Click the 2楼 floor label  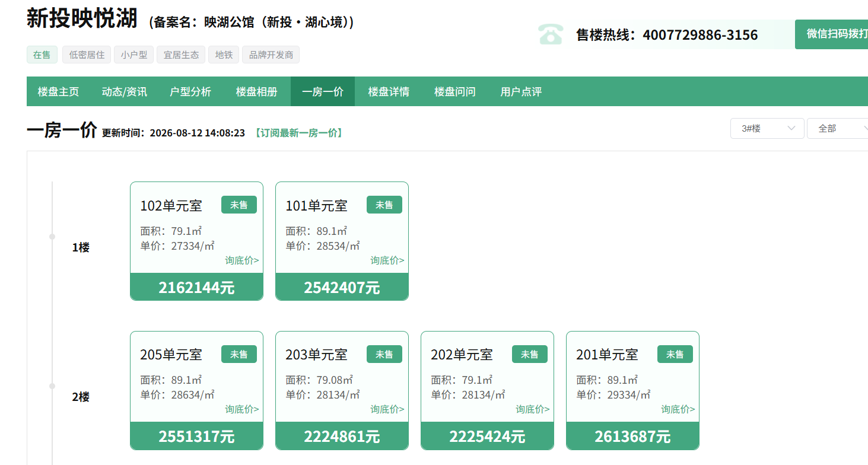(81, 397)
